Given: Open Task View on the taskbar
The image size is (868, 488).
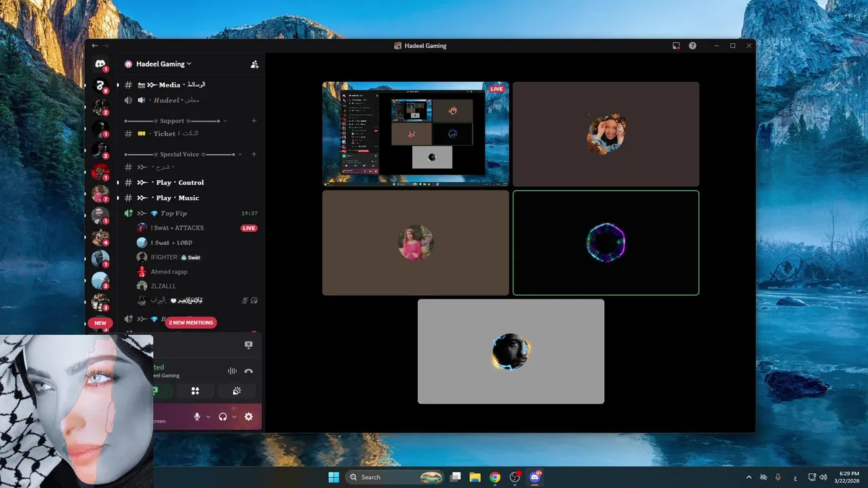Looking at the screenshot, I should point(456,477).
